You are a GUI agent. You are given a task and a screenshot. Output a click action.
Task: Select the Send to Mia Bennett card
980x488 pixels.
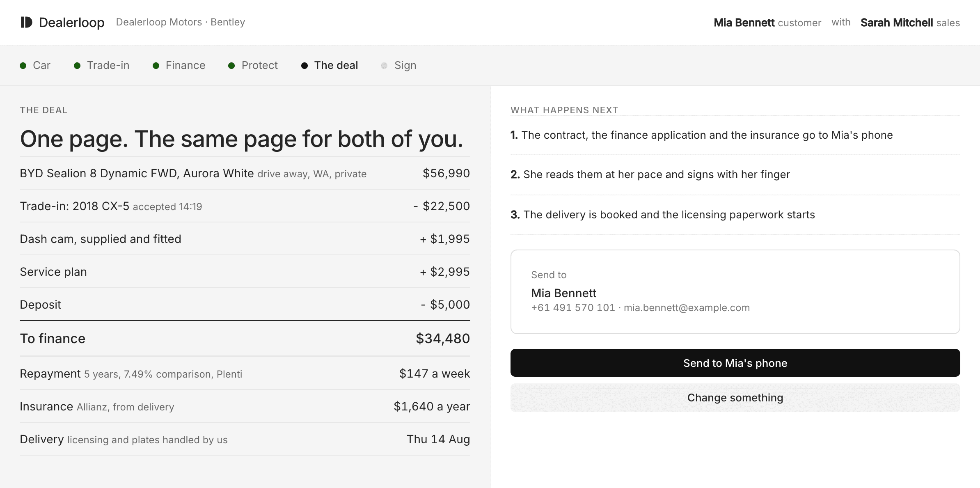(735, 292)
